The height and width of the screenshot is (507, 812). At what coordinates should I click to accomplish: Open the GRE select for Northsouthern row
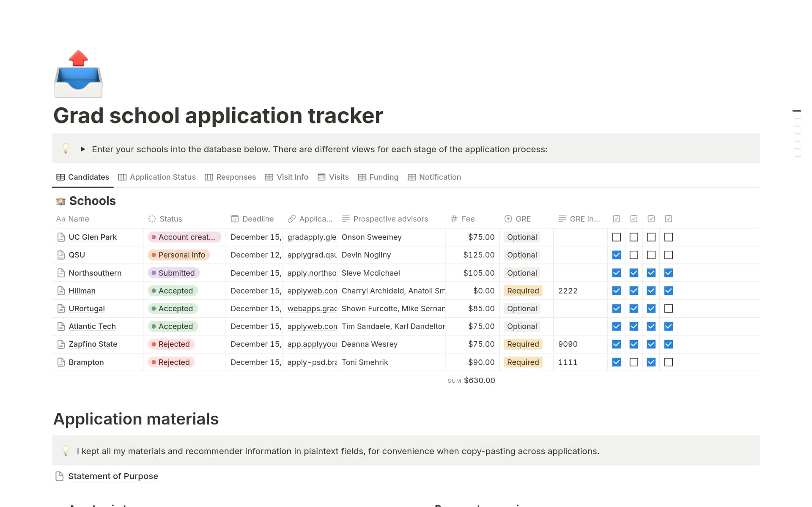click(x=521, y=273)
